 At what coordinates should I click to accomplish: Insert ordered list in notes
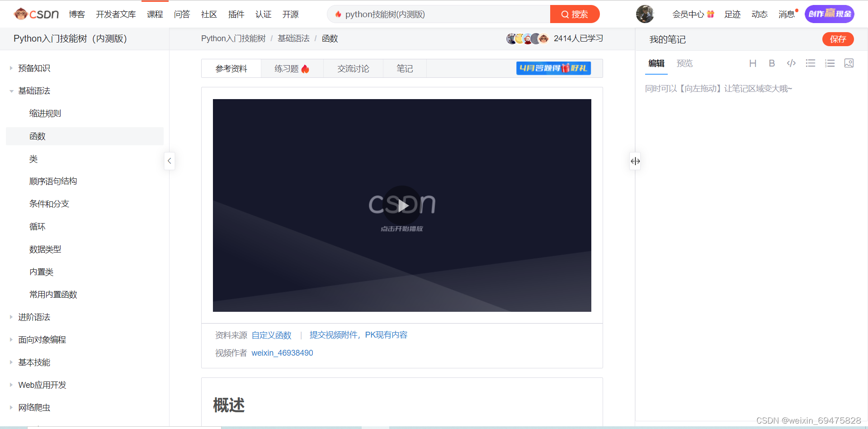pyautogui.click(x=830, y=63)
